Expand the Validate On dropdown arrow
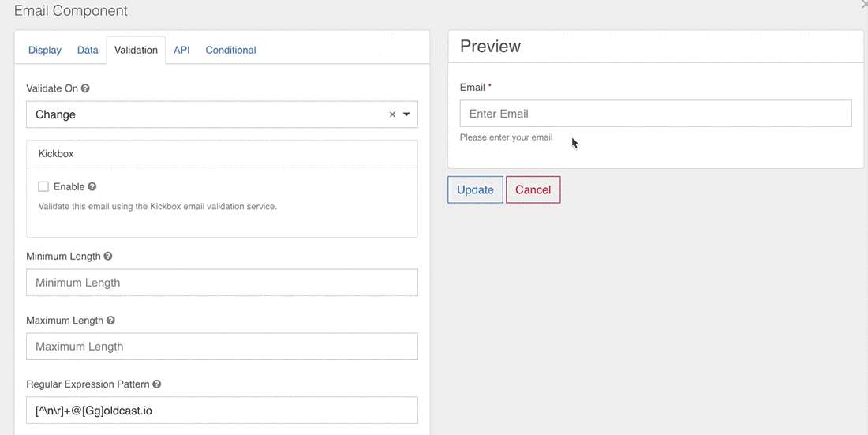Screen dimensions: 868x435 coord(406,114)
